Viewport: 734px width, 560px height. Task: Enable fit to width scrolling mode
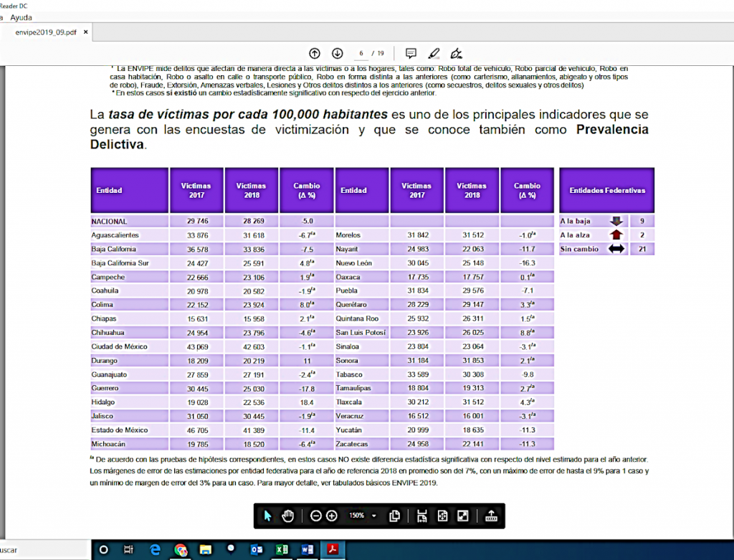coord(421,516)
